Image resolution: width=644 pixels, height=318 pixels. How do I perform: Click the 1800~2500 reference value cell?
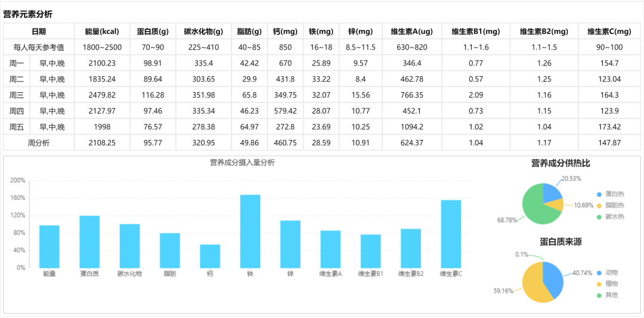click(x=102, y=47)
